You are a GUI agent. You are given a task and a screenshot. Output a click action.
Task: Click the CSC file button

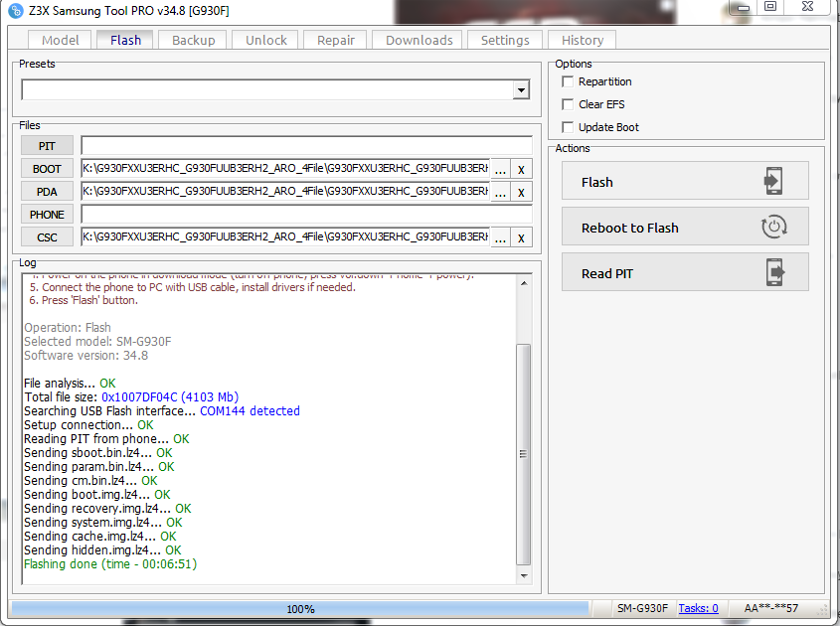[47, 237]
